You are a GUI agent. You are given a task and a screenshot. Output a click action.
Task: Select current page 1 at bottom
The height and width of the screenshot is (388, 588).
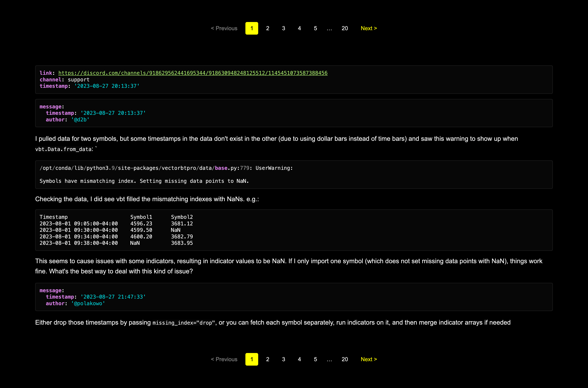pyautogui.click(x=252, y=359)
